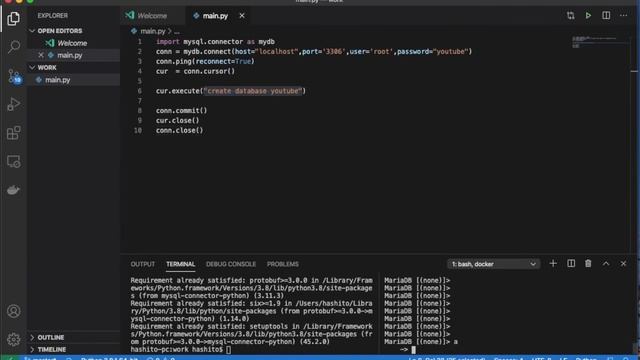
Task: Open the Docker whale view icon
Action: [13, 190]
